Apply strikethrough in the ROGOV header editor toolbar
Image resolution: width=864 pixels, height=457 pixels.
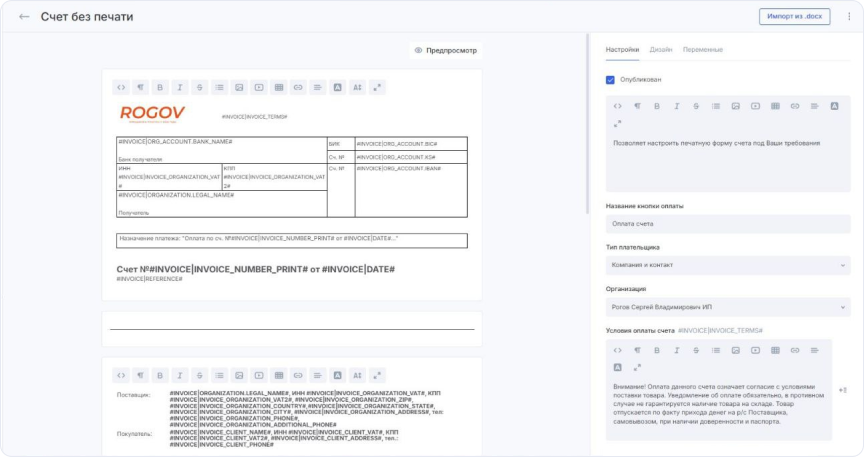coord(199,87)
